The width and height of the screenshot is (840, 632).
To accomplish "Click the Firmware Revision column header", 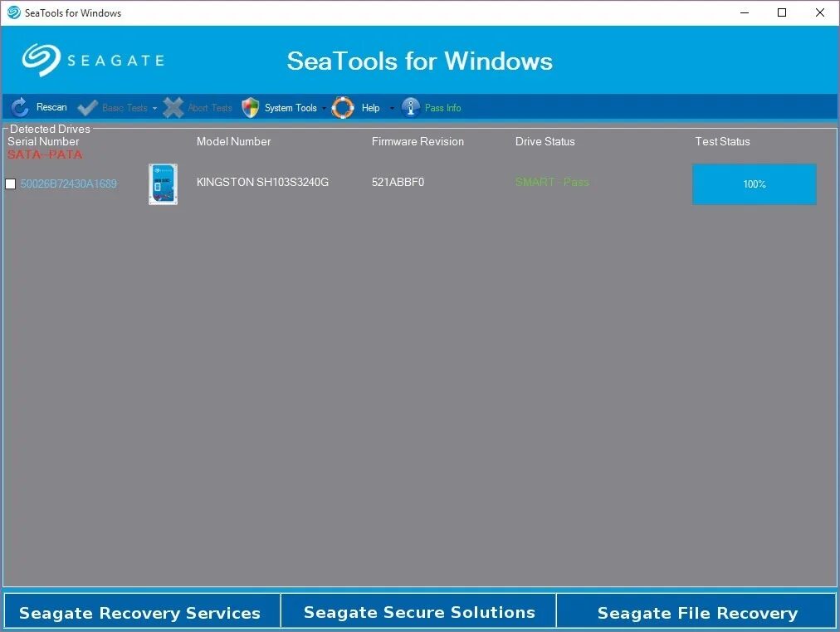I will [418, 141].
